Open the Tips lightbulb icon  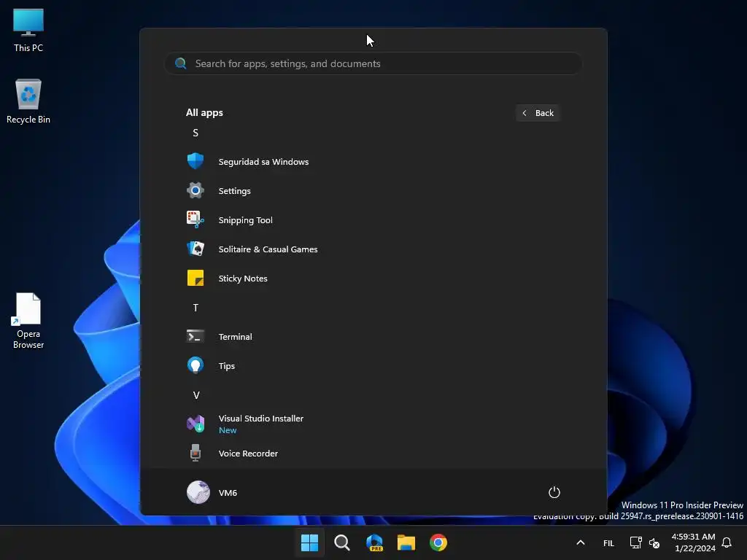[x=196, y=365]
